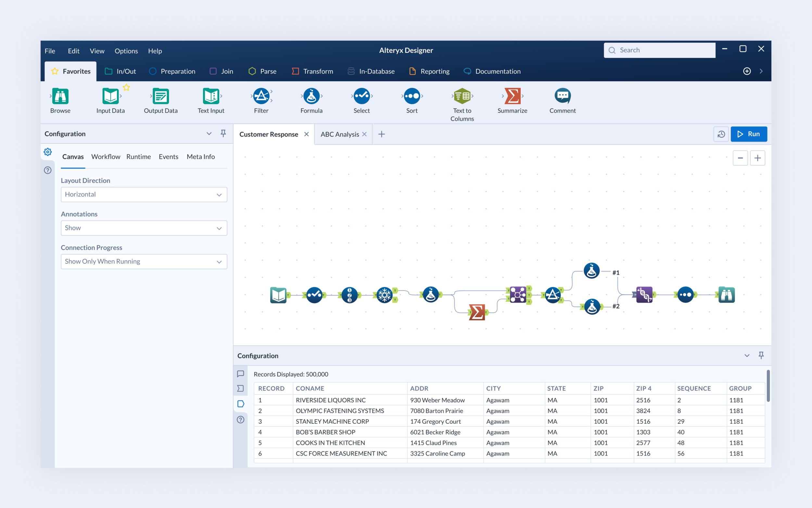The image size is (812, 508).
Task: Select the Browse node ending the workflow
Action: 727,295
